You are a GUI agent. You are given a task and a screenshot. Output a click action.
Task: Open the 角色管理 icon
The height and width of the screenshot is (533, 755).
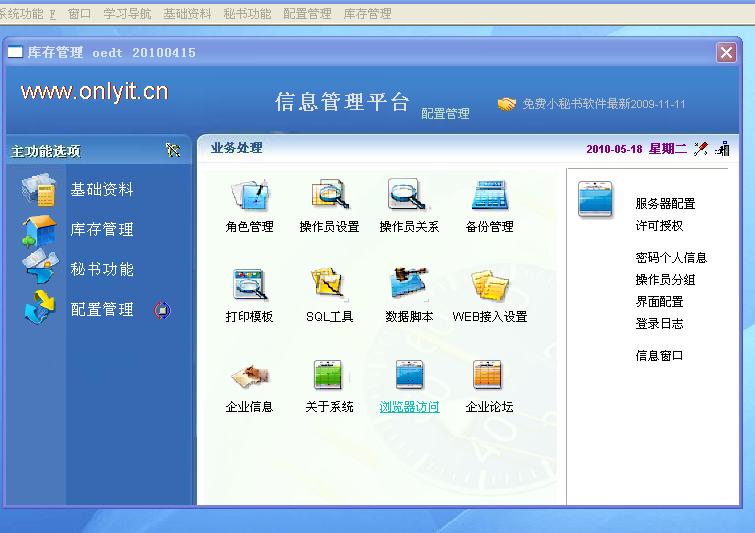[249, 197]
